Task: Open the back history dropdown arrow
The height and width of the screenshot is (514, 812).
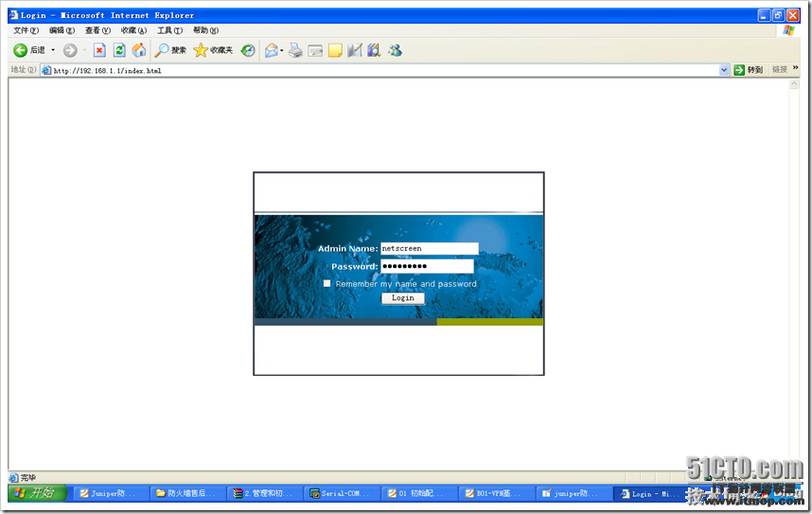Action: click(x=53, y=50)
